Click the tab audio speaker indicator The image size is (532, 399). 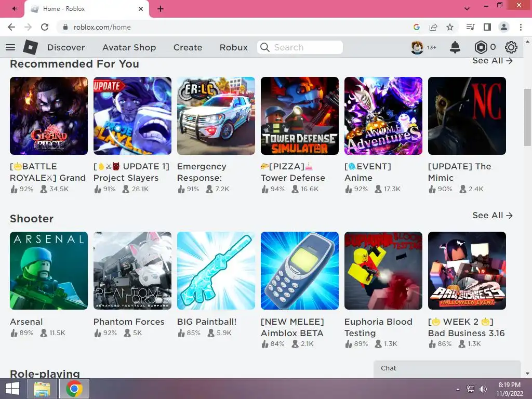pyautogui.click(x=15, y=8)
